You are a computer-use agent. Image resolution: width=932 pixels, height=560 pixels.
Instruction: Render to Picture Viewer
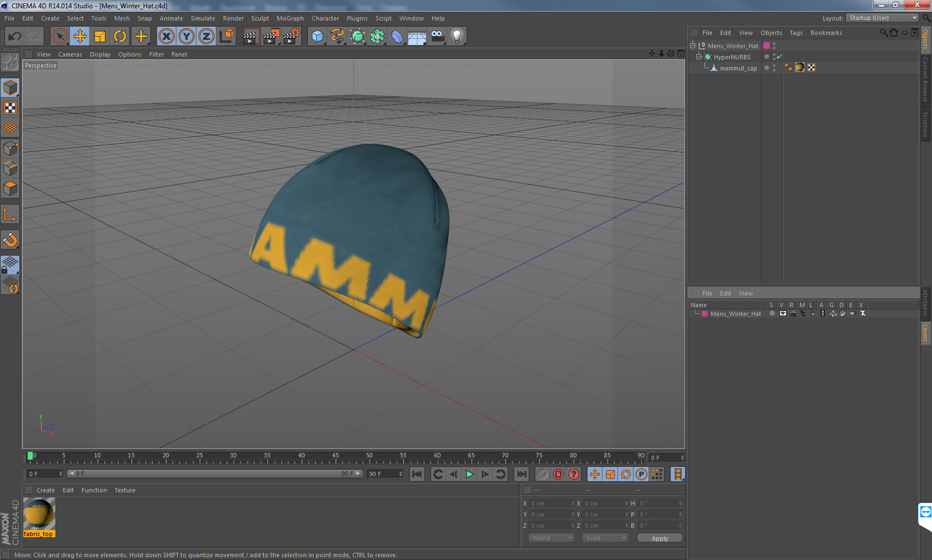271,37
